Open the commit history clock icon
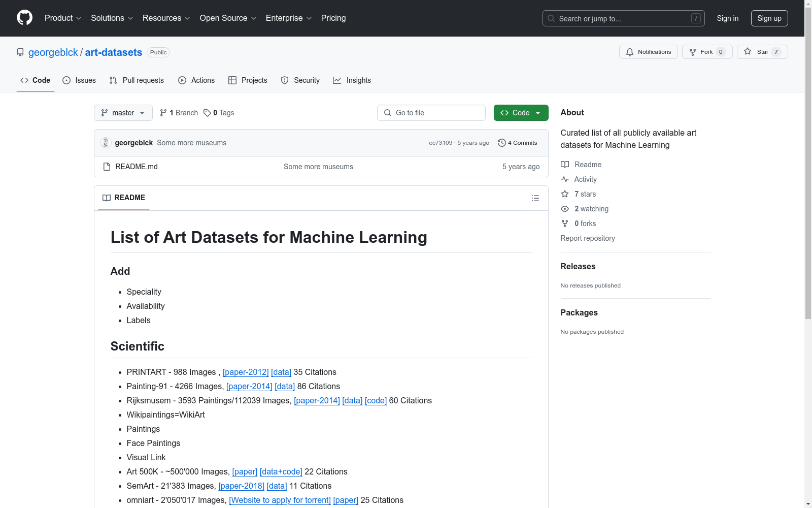Image resolution: width=812 pixels, height=508 pixels. pyautogui.click(x=501, y=143)
